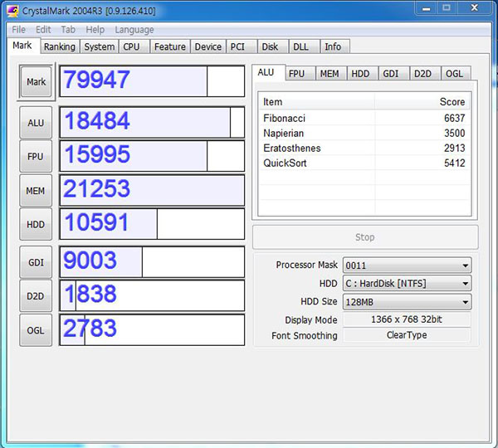Run the D2D benchmark button

[36, 296]
